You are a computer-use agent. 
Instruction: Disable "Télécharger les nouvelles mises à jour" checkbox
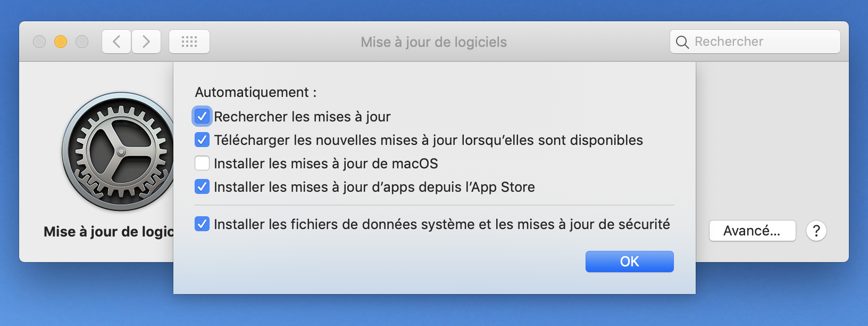[202, 140]
